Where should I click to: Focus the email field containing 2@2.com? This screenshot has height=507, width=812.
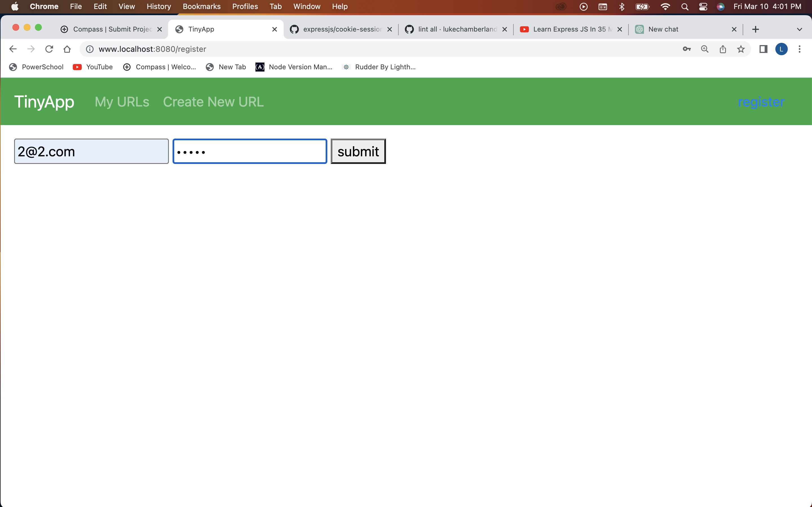(x=91, y=151)
